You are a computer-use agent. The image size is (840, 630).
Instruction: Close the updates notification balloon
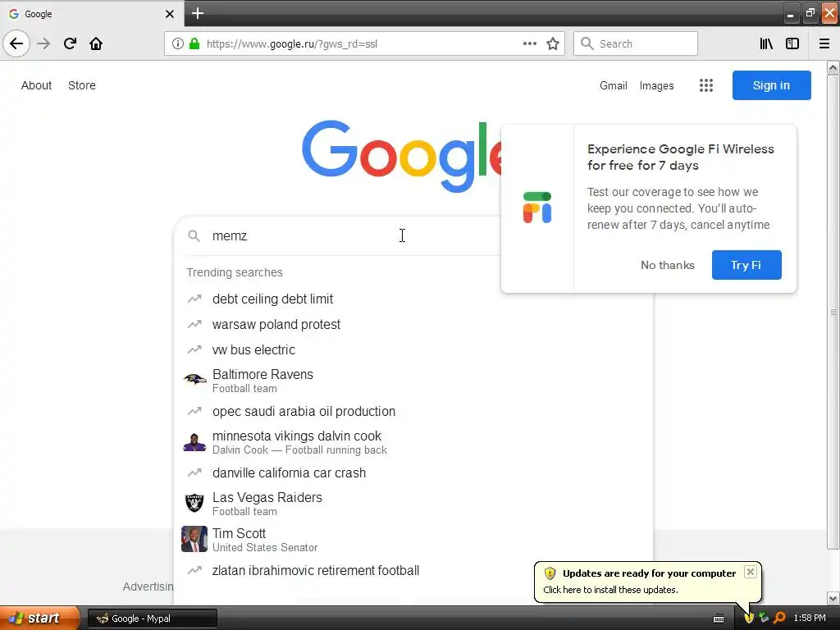(751, 572)
